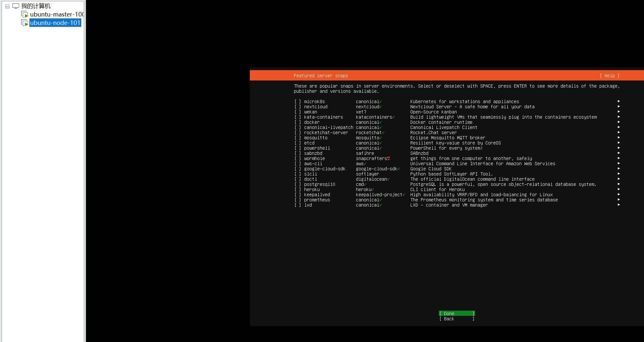The image size is (644, 342).
Task: Toggle the microk8s snap checkbox
Action: click(x=298, y=102)
